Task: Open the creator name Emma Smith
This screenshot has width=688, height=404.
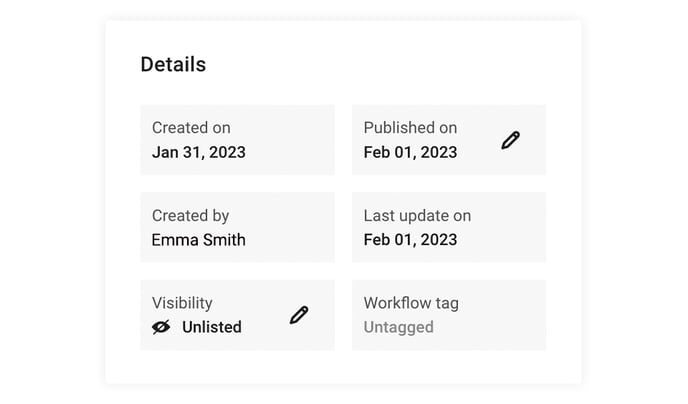Action: (x=199, y=240)
